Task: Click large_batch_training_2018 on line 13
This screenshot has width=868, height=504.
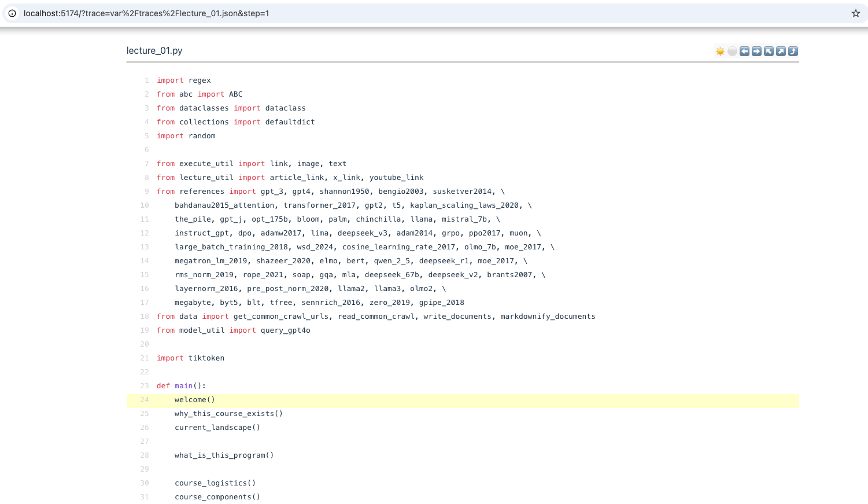Action: [231, 247]
